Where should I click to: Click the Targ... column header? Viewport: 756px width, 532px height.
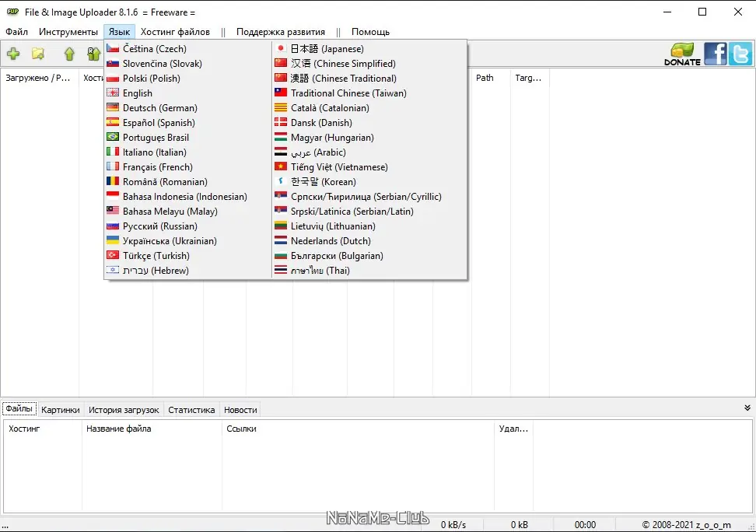[x=530, y=78]
